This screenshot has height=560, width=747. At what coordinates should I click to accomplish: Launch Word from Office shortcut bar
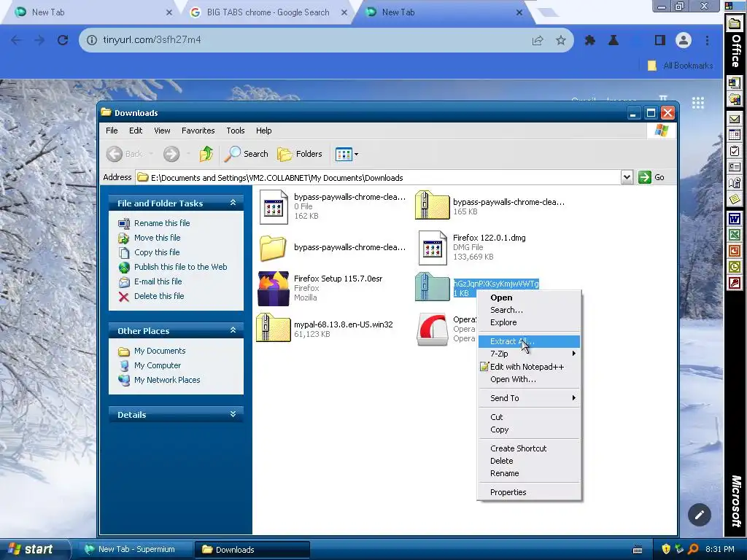(734, 219)
